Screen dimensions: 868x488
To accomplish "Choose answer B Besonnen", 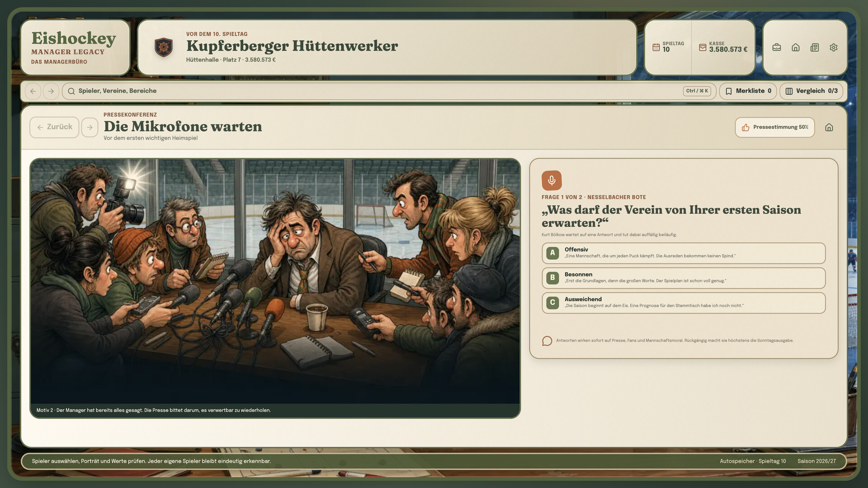I will (684, 278).
